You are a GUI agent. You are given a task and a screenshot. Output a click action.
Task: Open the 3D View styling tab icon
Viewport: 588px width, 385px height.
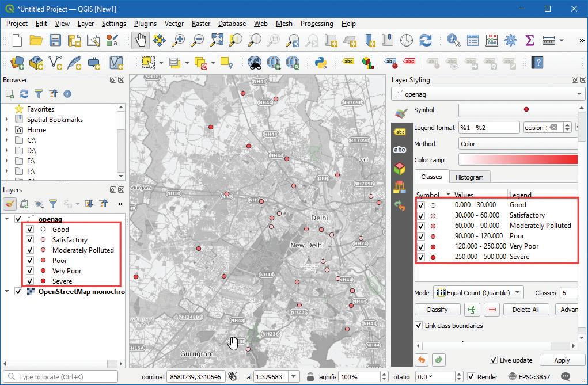coord(399,168)
